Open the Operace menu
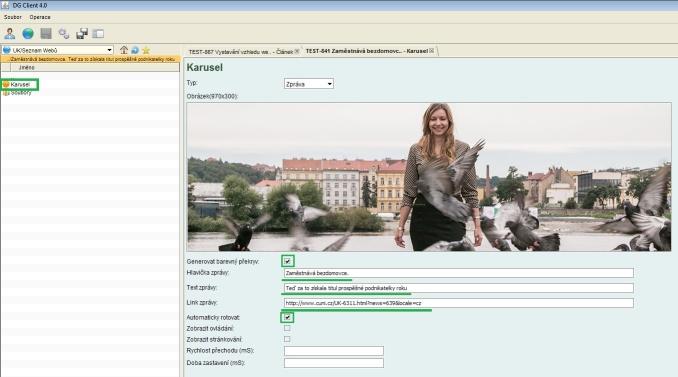The width and height of the screenshot is (678, 377). coord(40,17)
